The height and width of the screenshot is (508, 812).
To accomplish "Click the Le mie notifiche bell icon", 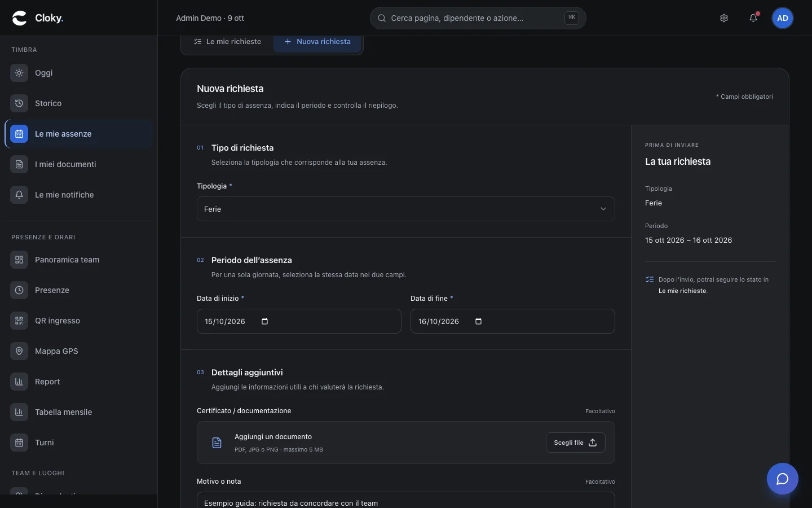I will click(19, 195).
